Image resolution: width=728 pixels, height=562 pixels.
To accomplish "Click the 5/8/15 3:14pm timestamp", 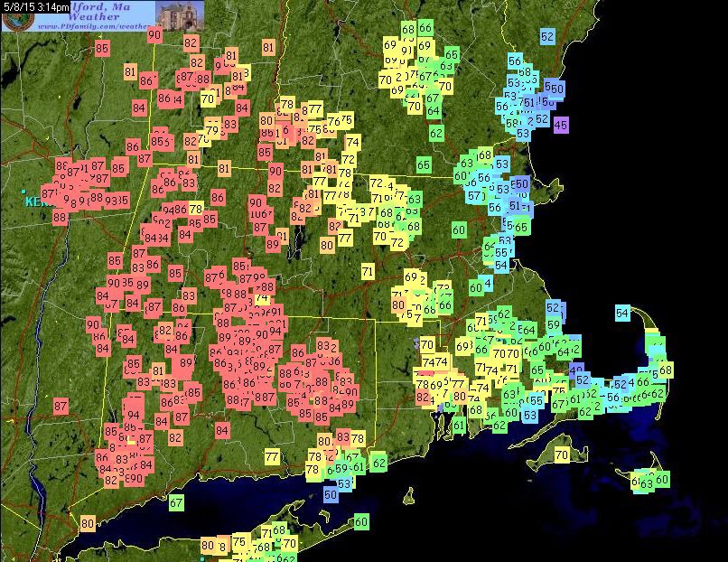I will [x=33, y=5].
